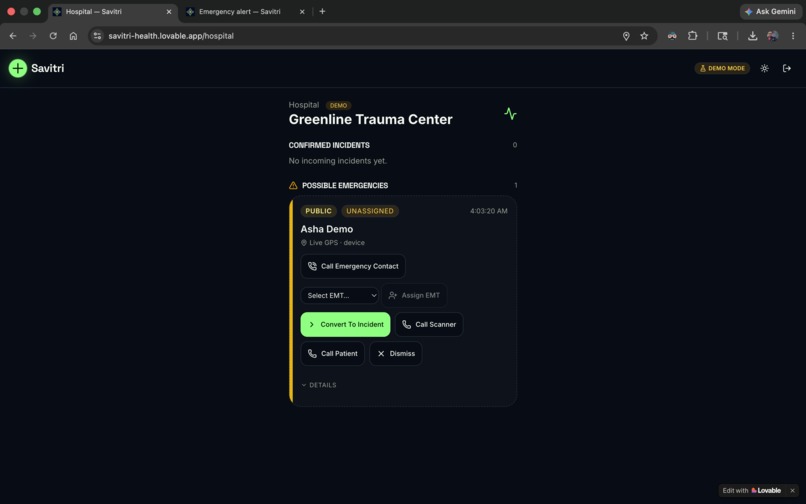Click the phone icon in Call Scanner
The width and height of the screenshot is (806, 504).
click(406, 325)
